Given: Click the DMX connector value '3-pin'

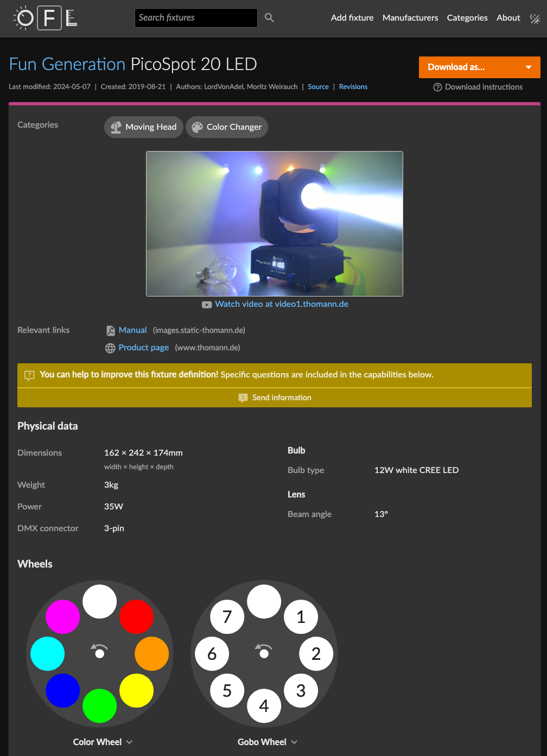Looking at the screenshot, I should coord(114,528).
